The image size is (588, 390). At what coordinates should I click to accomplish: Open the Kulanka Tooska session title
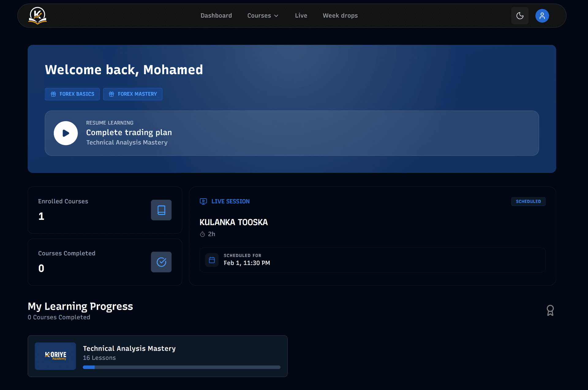point(233,222)
